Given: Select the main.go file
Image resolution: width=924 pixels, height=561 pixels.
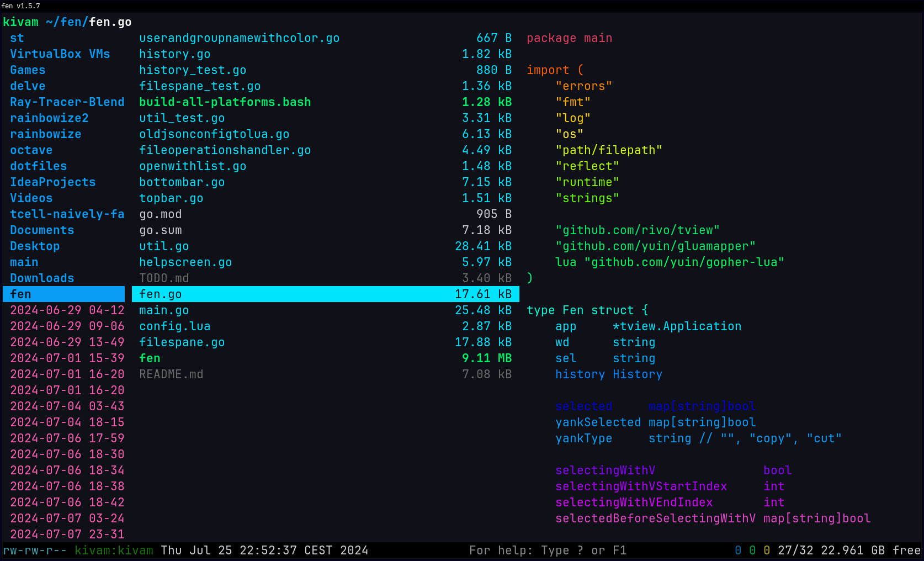Looking at the screenshot, I should pyautogui.click(x=326, y=310).
